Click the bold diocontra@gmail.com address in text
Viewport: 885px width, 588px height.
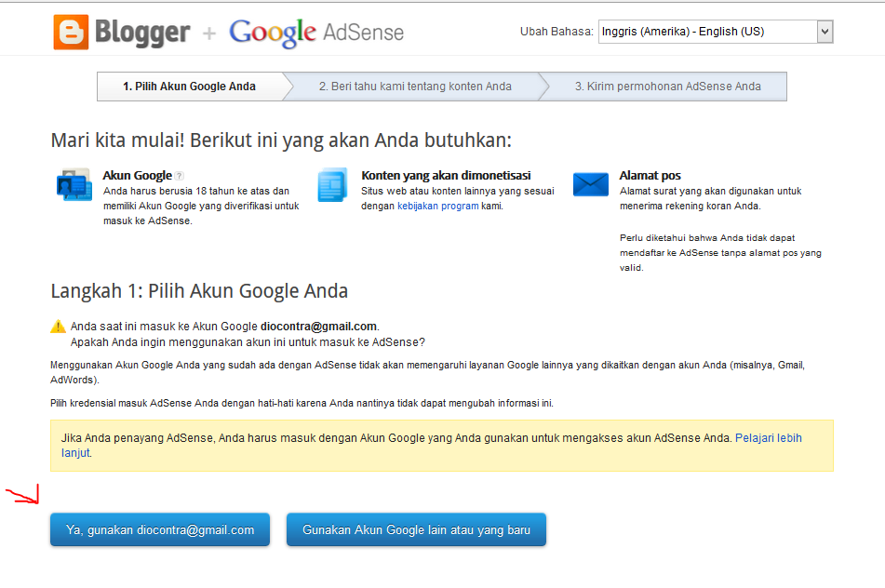click(318, 327)
